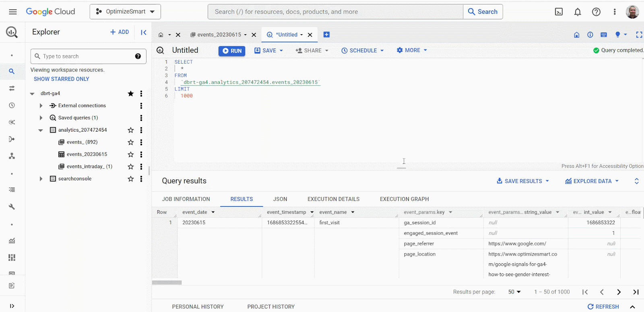This screenshot has width=644, height=312.
Task: Unstar the dbrt-ga4 project
Action: pyautogui.click(x=130, y=93)
